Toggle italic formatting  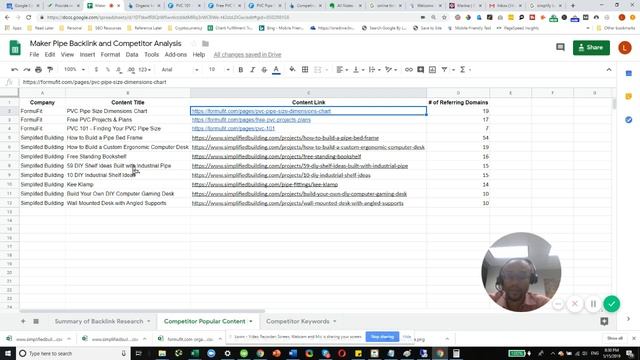click(252, 70)
